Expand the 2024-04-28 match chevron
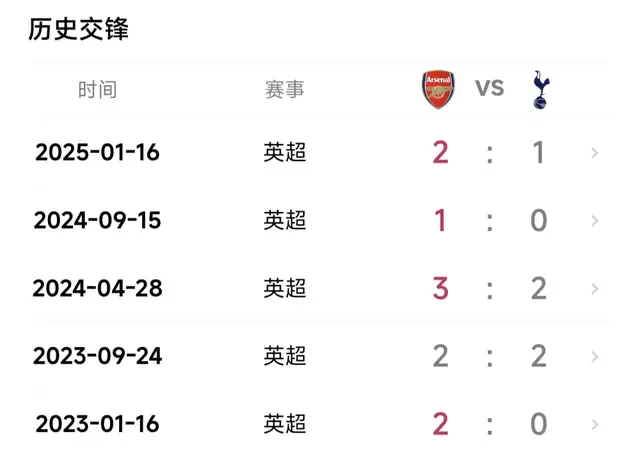The image size is (640, 450). pos(596,289)
